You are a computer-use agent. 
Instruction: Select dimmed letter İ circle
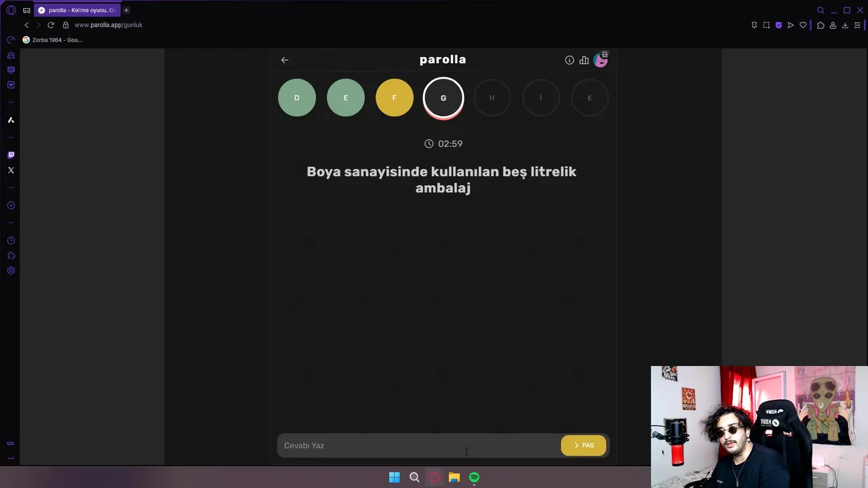[541, 98]
